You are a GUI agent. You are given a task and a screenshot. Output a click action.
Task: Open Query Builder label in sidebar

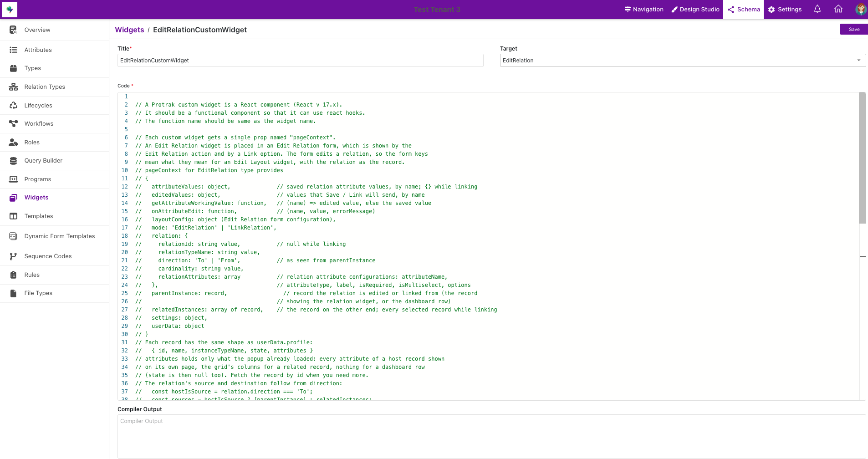(43, 161)
